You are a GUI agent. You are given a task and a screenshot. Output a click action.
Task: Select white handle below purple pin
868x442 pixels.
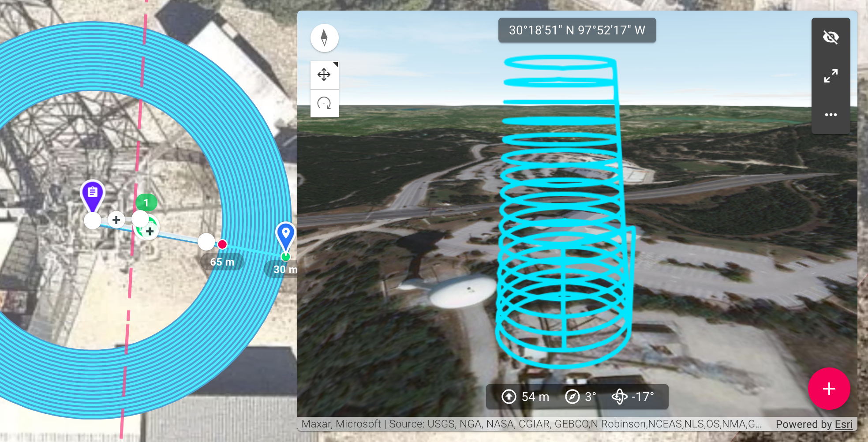coord(93,221)
